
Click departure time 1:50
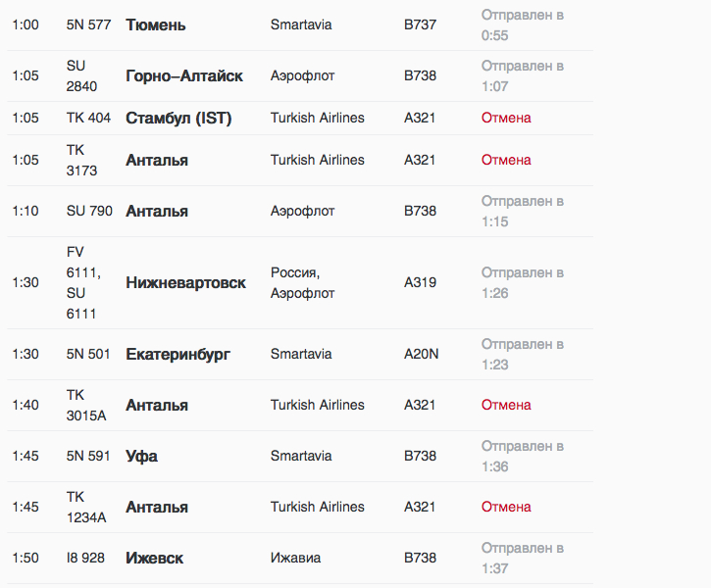click(25, 558)
